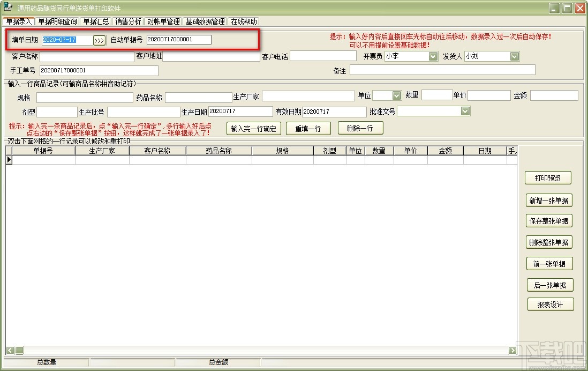Screen dimensions: 588x371
Task: Save the document with 保存整张单据
Action: [549, 220]
